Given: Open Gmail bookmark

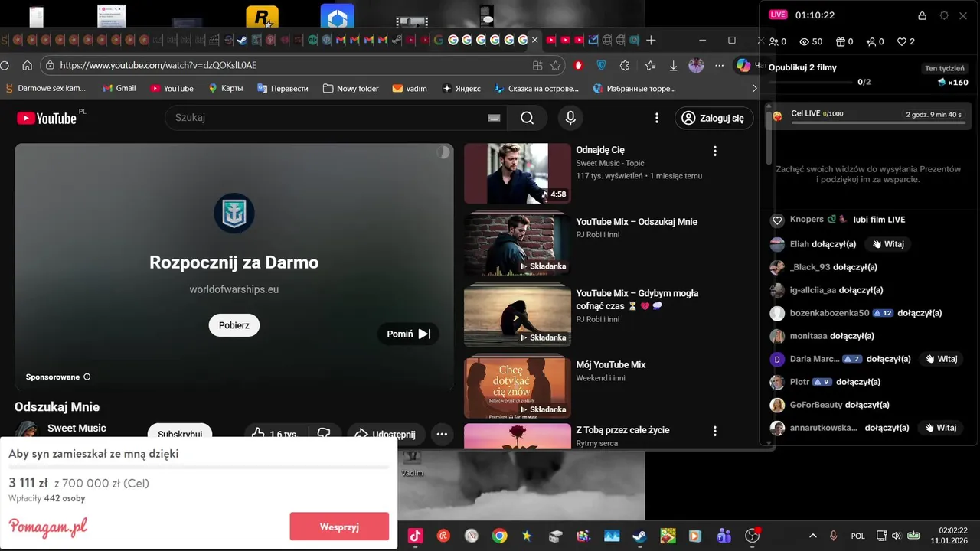Looking at the screenshot, I should pyautogui.click(x=119, y=89).
